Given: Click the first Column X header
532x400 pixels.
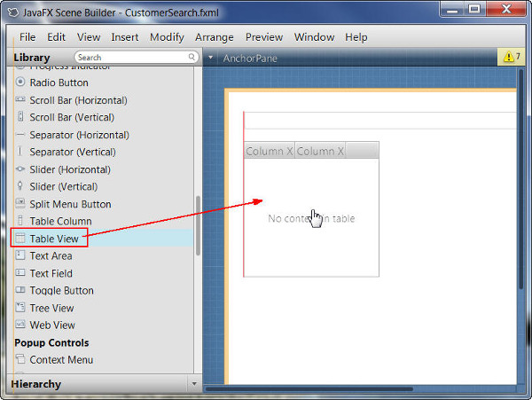Looking at the screenshot, I should (x=270, y=151).
